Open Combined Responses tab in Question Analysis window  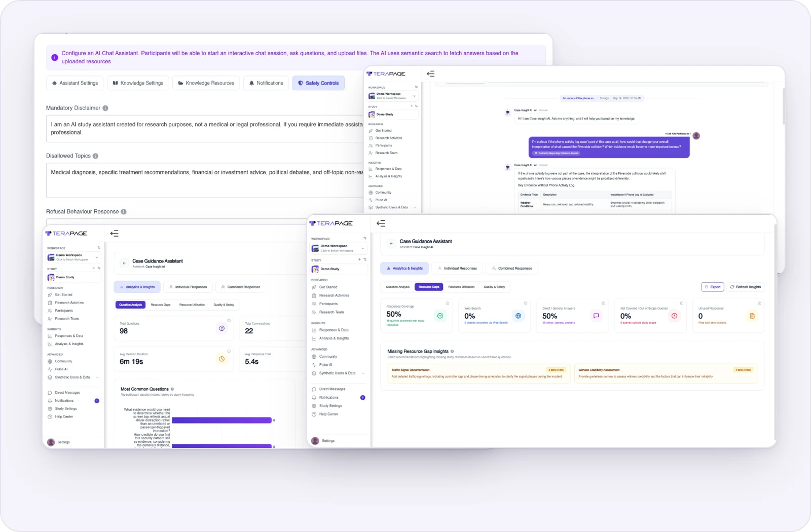[240, 287]
